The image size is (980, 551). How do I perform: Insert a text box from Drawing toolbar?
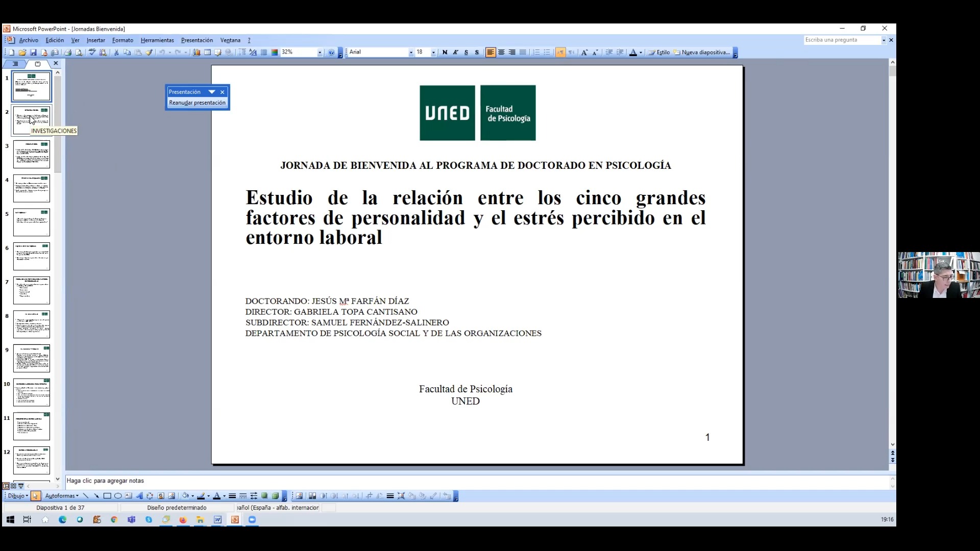click(x=129, y=496)
